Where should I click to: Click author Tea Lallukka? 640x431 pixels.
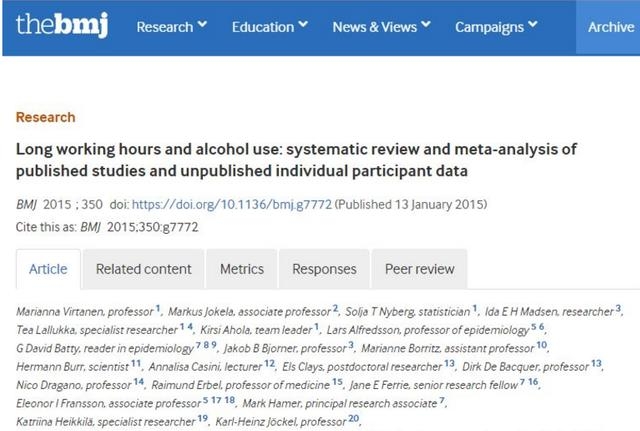click(46, 330)
